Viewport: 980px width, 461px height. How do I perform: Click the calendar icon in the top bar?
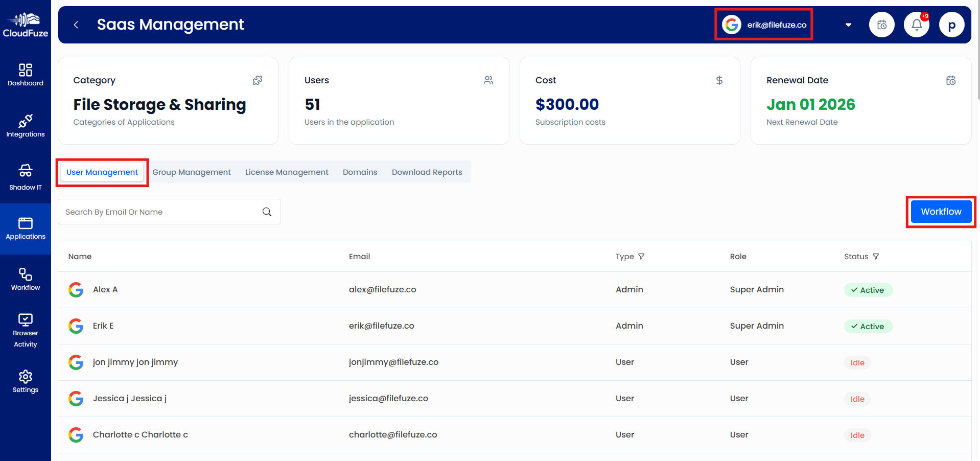click(x=881, y=24)
